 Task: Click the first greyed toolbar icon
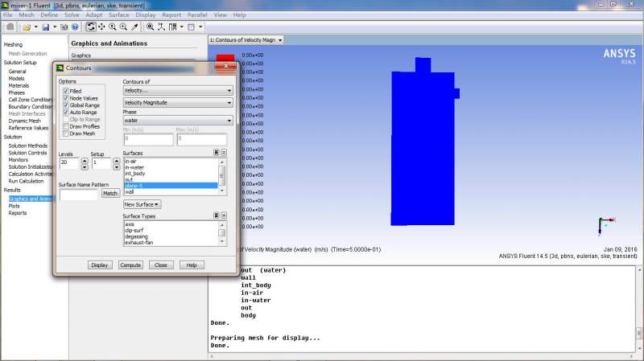(x=10, y=27)
